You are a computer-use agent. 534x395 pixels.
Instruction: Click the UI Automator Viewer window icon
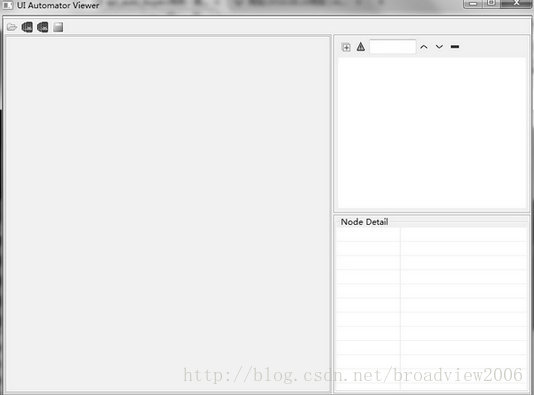[x=7, y=5]
